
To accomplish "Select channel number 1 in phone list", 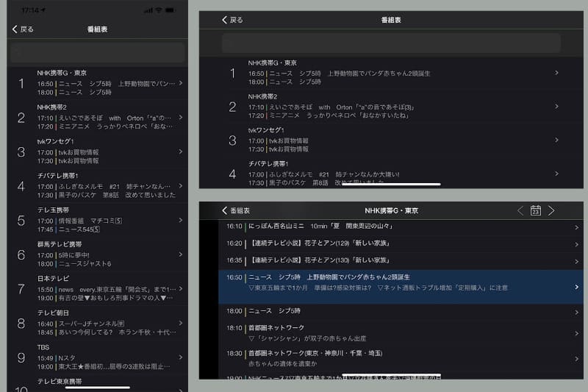I will pos(21,84).
